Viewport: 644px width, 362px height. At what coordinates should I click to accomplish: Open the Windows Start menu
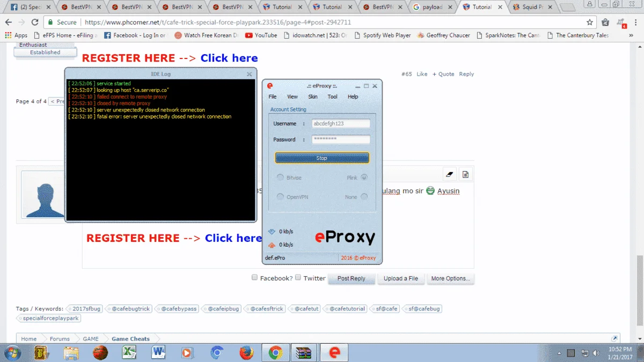[x=12, y=352]
